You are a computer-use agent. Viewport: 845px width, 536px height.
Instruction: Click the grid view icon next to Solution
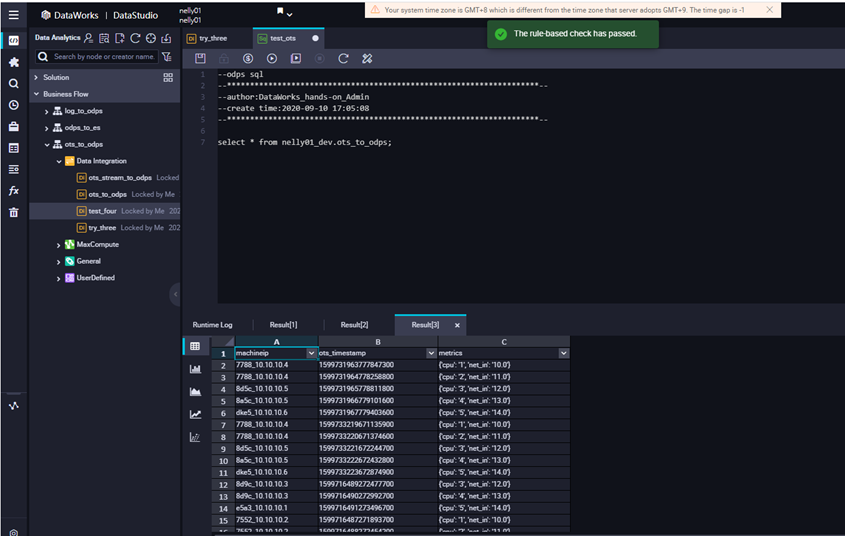(168, 78)
